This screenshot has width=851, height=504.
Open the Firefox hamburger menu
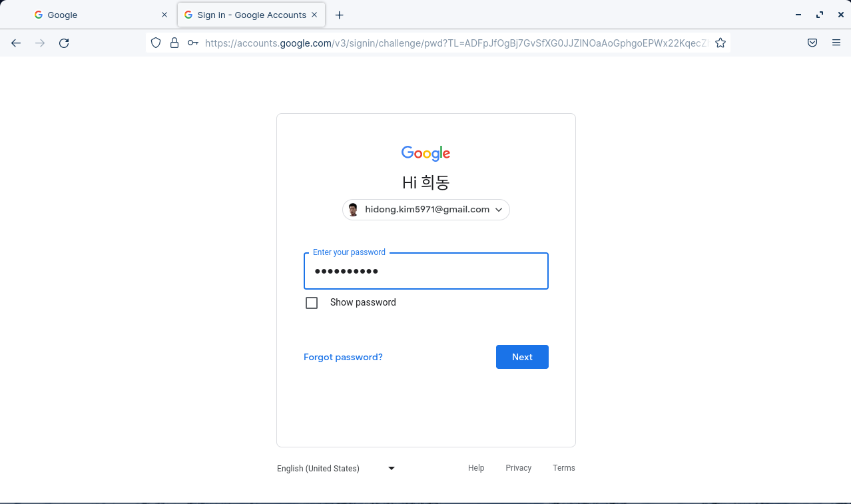click(x=836, y=43)
